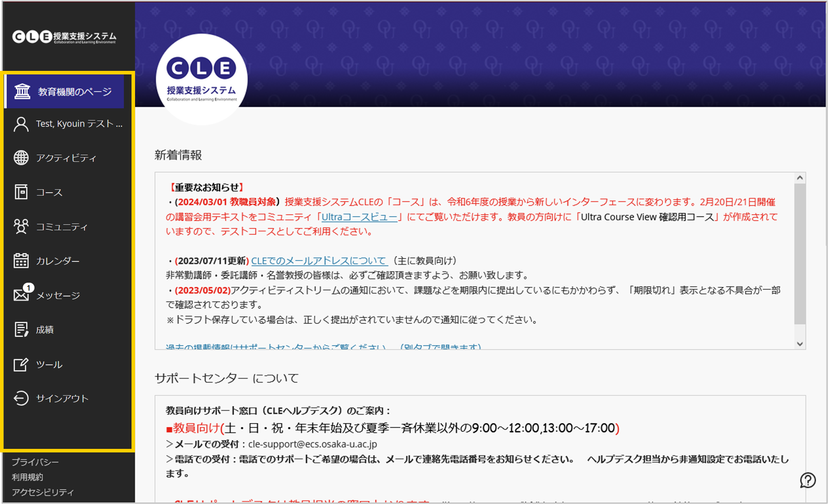Click the Courses book icon
Viewport: 828px width, 504px height.
tap(21, 192)
